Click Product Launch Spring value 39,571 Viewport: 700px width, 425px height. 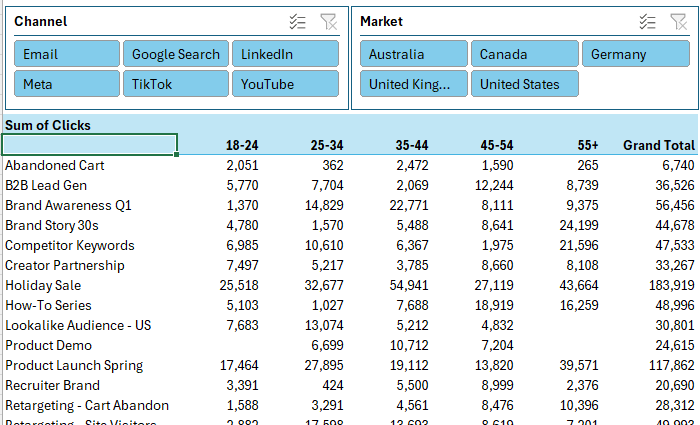coord(579,366)
